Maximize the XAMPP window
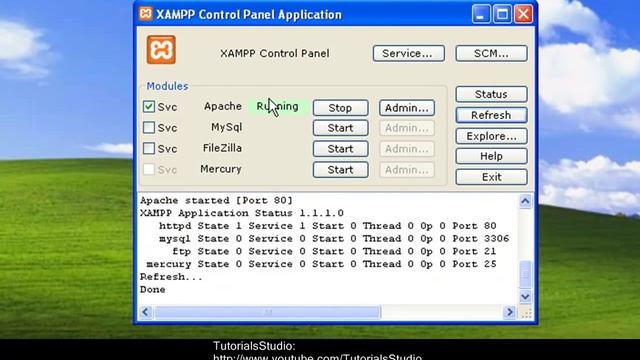640x360 pixels. [502, 14]
